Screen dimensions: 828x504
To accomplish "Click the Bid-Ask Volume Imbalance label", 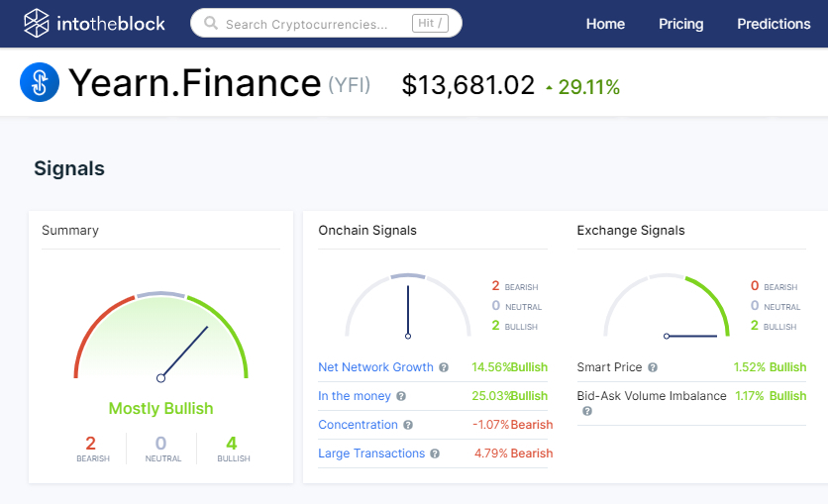I will (652, 396).
